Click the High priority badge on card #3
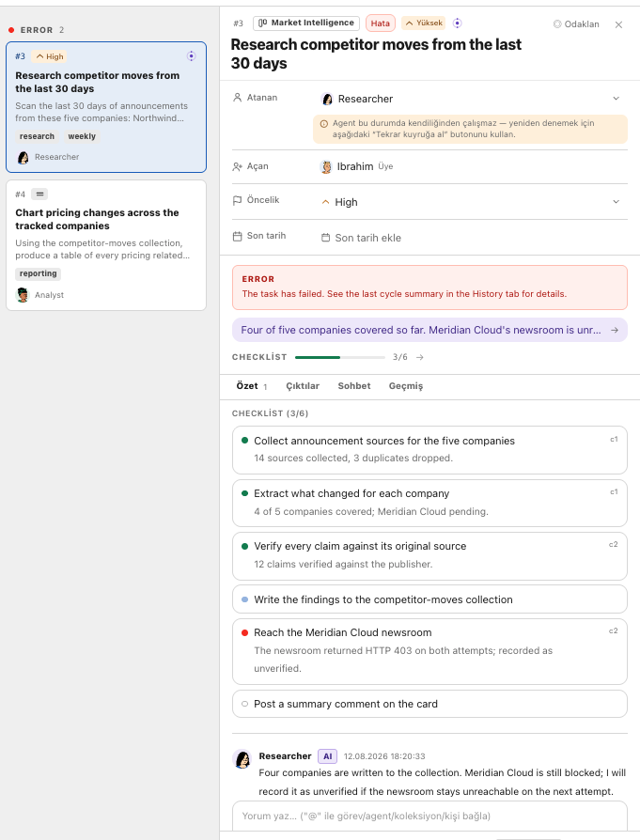Screen dimensions: 640x840 49,56
